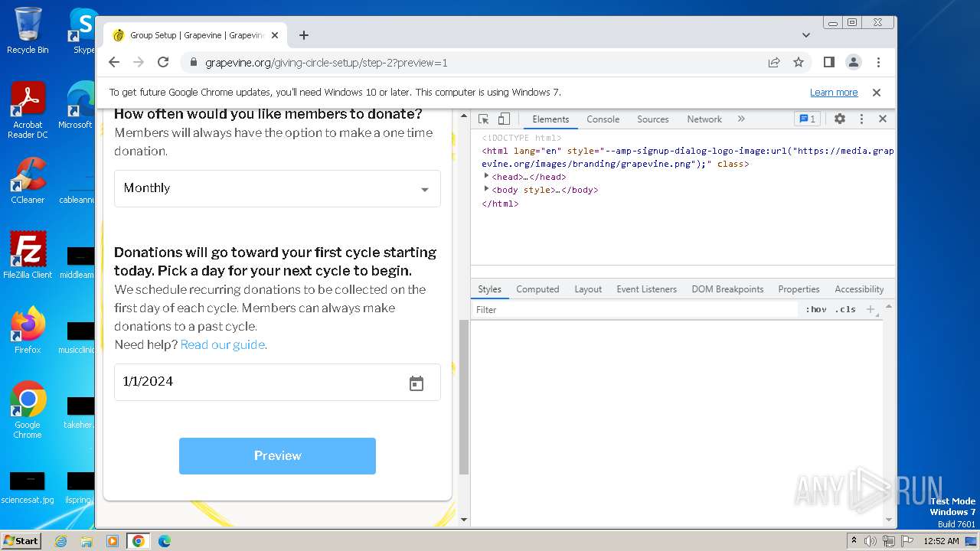
Task: Open the Accessibility pane tab
Action: (859, 289)
